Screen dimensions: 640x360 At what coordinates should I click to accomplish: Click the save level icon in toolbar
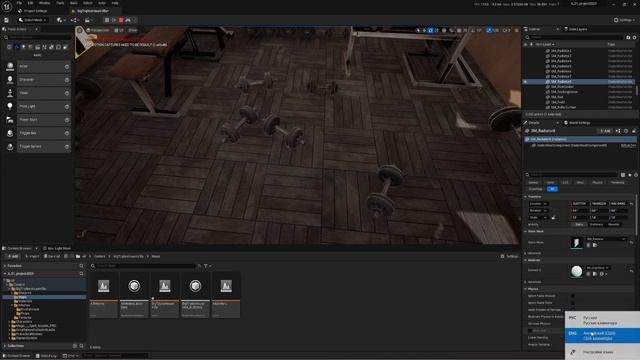(x=7, y=20)
